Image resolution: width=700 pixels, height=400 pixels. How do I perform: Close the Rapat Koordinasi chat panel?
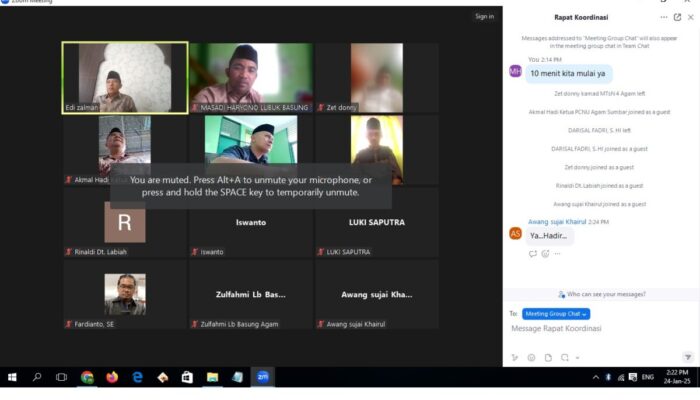[691, 17]
